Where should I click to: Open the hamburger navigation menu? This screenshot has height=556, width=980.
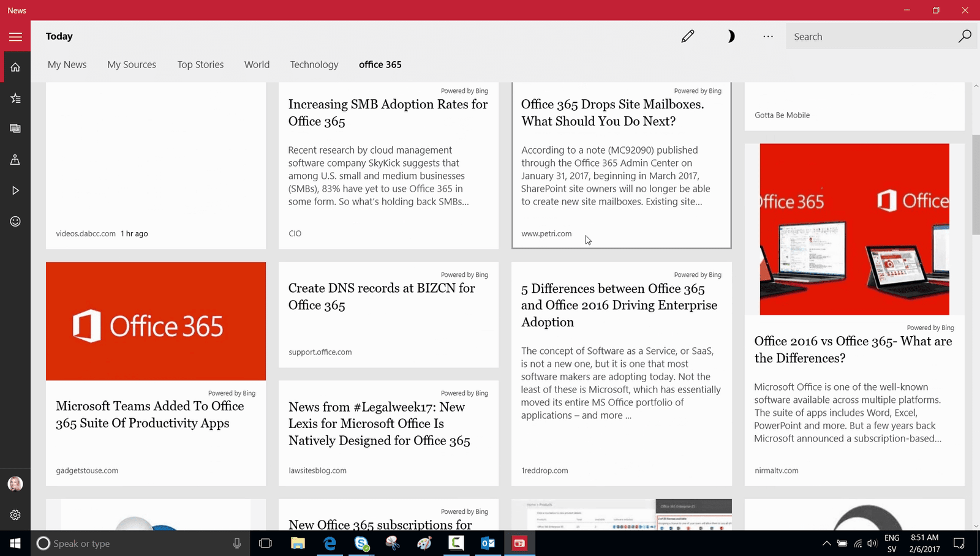15,37
